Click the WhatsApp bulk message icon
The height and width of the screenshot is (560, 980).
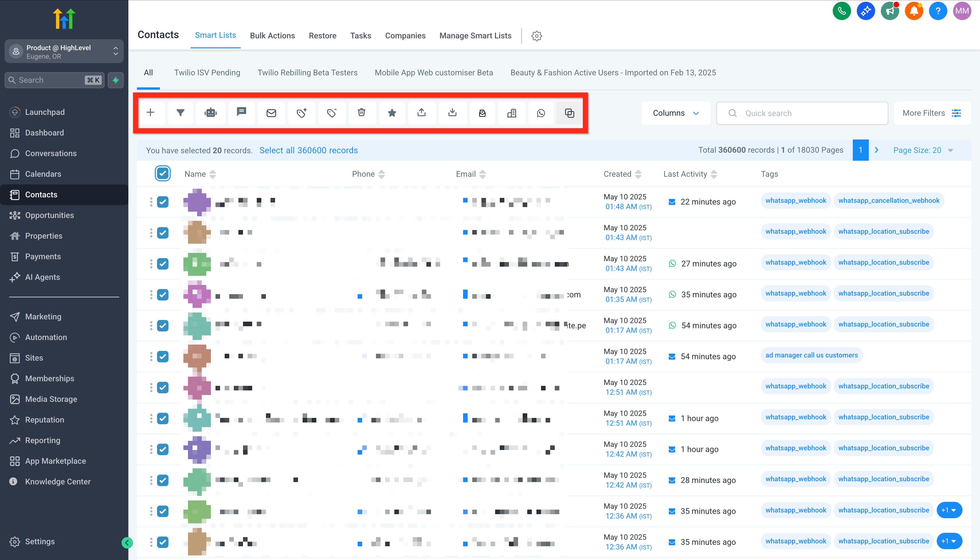coord(541,113)
